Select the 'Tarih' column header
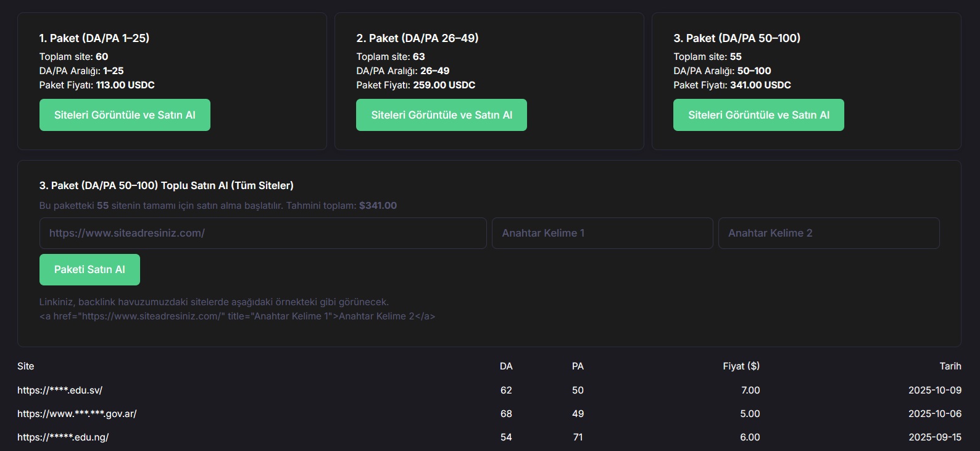This screenshot has height=451, width=980. (x=950, y=366)
